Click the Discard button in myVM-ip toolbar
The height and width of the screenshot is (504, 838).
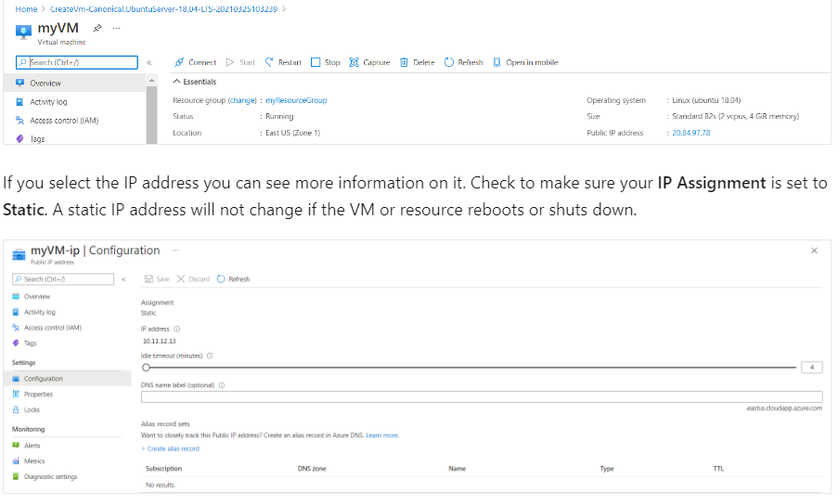[193, 279]
